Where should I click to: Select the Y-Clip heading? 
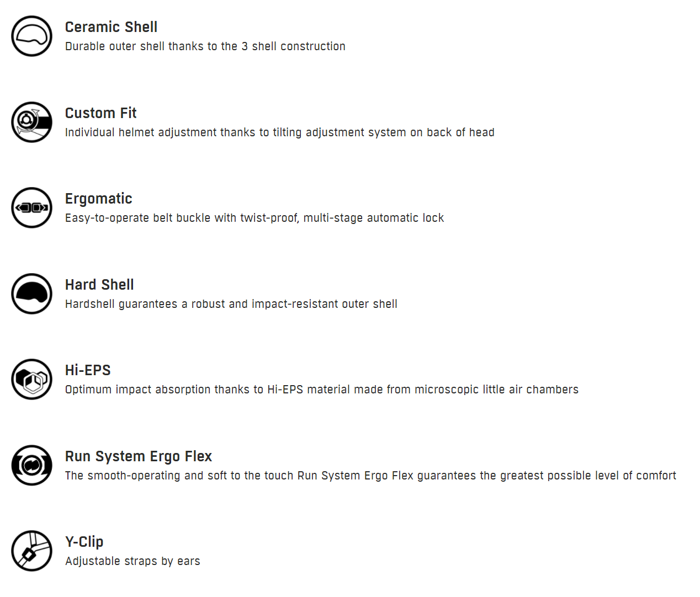(84, 542)
